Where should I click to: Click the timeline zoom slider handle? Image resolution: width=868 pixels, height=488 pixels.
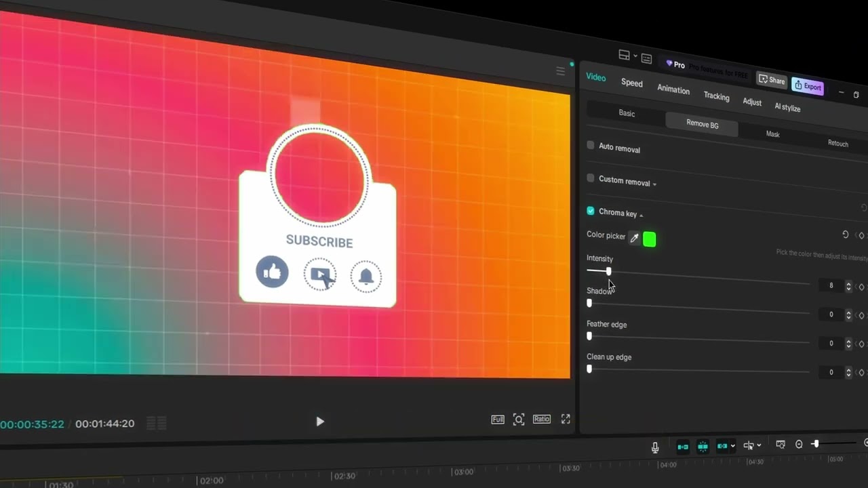click(816, 444)
